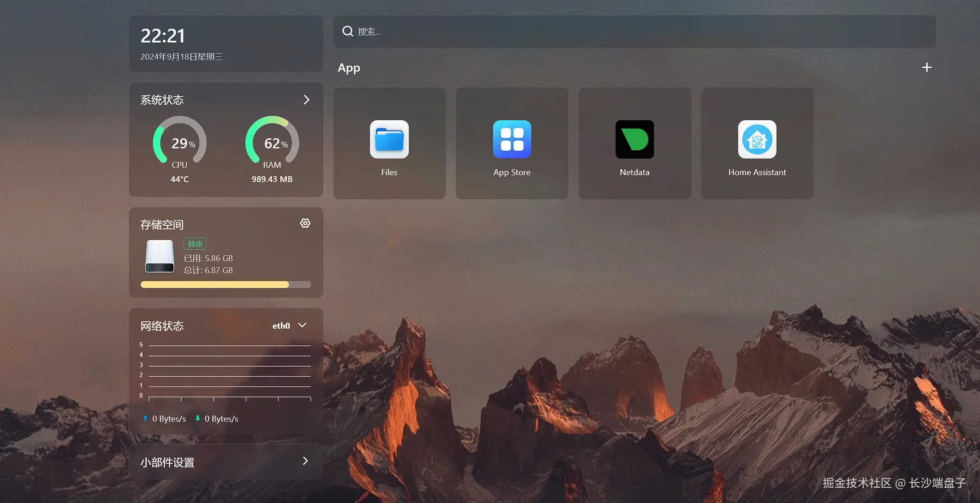Click into the search input field

(638, 31)
